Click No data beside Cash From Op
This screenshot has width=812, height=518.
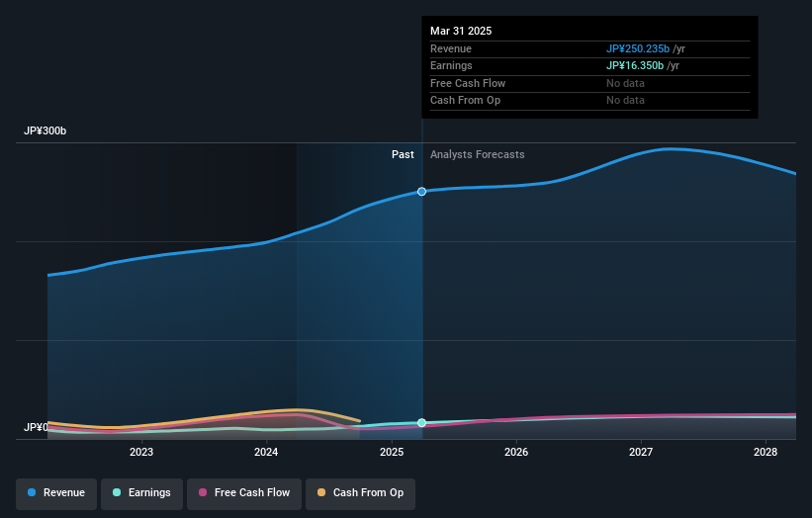(626, 101)
